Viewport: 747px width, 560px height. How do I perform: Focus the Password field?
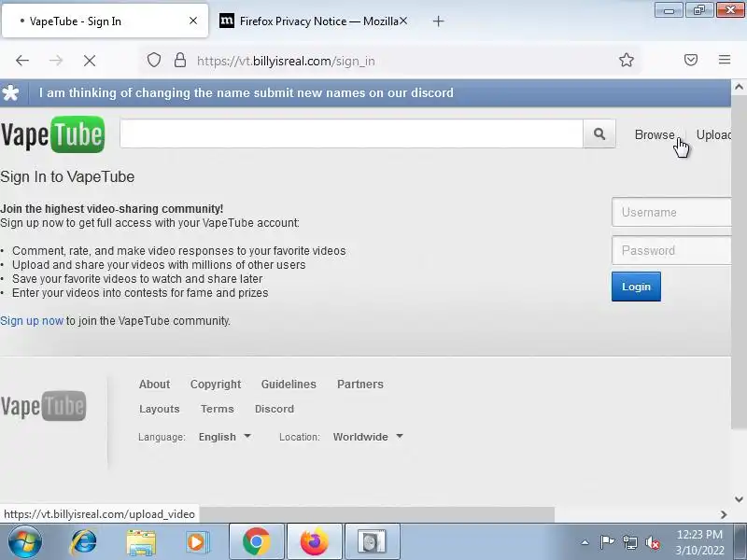[x=671, y=250]
